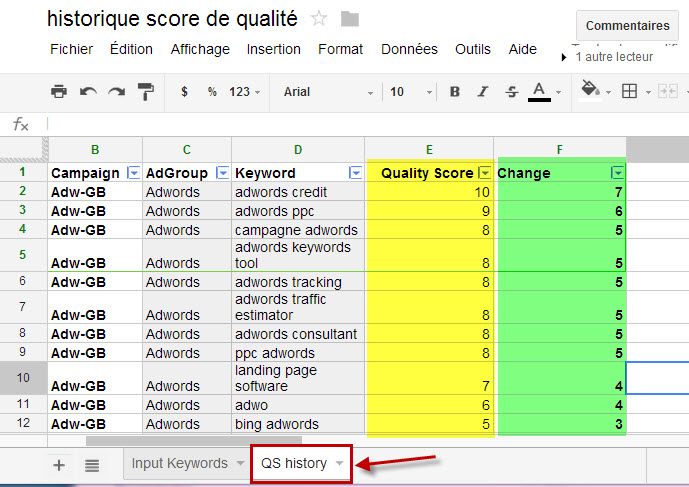Click the Merge cells icon
Screen dimensions: 689x487
pos(667,91)
